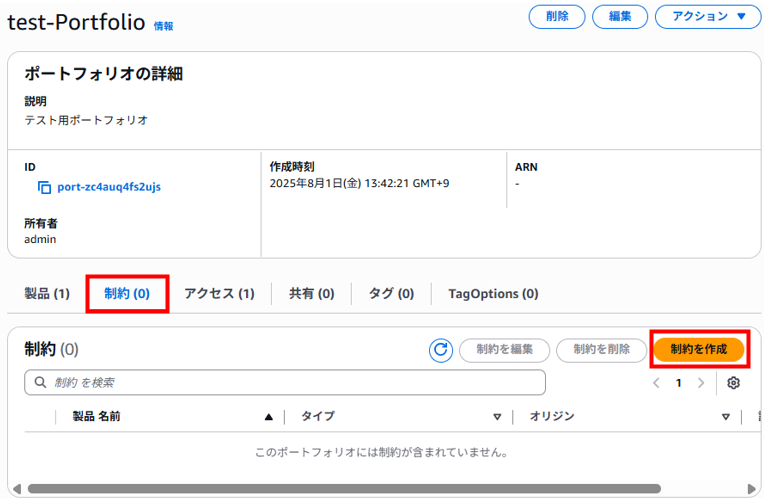Click the このポートフォリオには制約が含まれていません message
Image resolution: width=764 pixels, height=498 pixels.
click(382, 453)
